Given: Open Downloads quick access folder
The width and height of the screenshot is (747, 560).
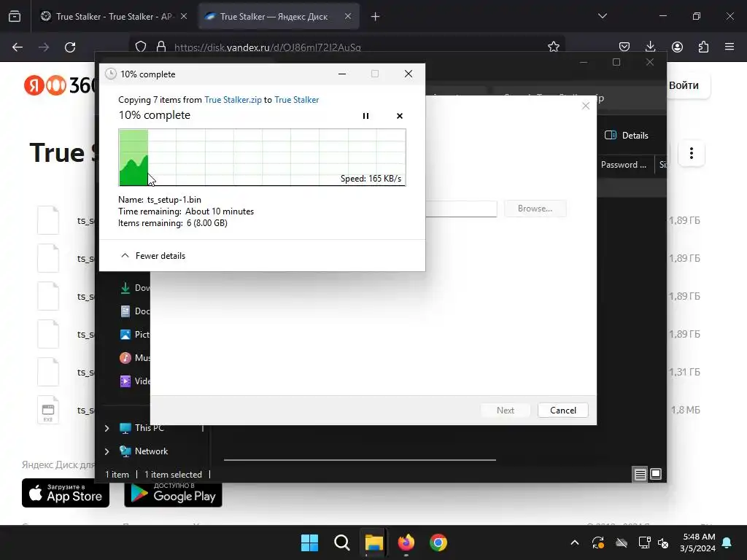Looking at the screenshot, I should click(x=135, y=287).
